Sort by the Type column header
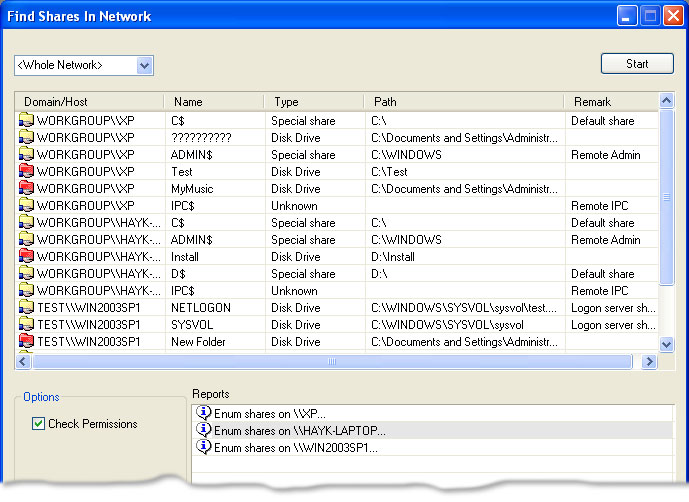The width and height of the screenshot is (689, 502). tap(315, 102)
